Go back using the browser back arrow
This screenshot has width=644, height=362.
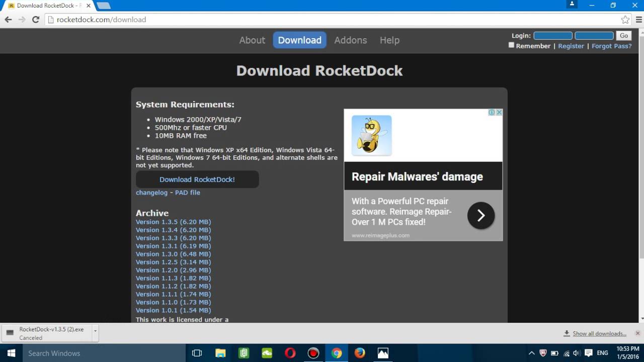coord(8,20)
